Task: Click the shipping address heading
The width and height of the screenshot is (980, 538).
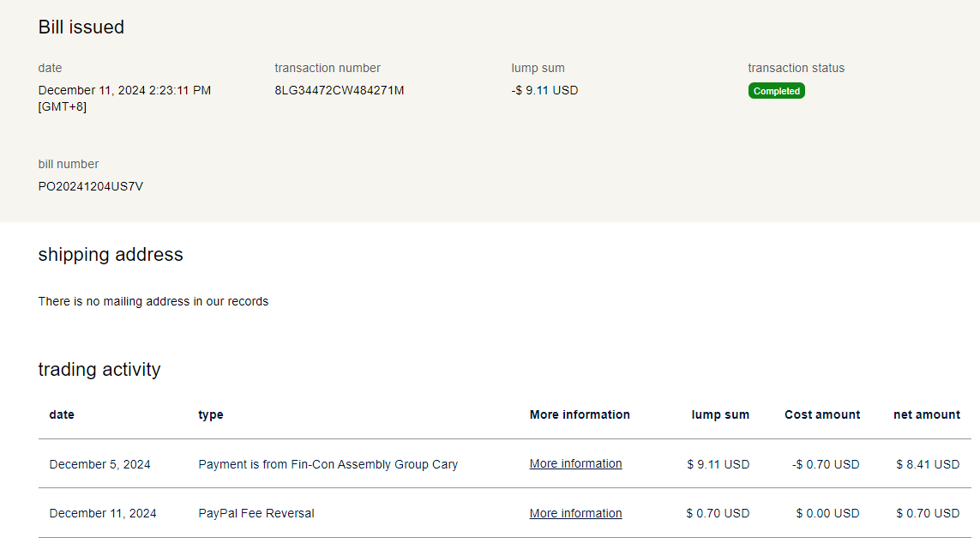Action: tap(111, 255)
